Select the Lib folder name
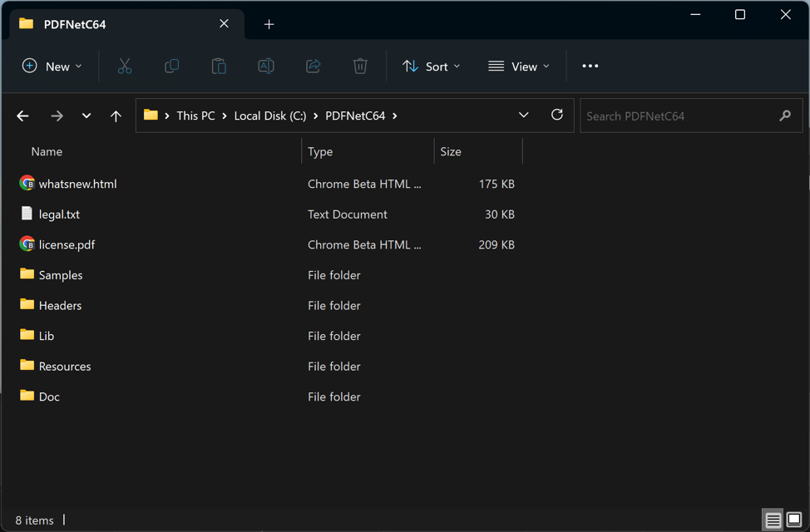 (47, 336)
